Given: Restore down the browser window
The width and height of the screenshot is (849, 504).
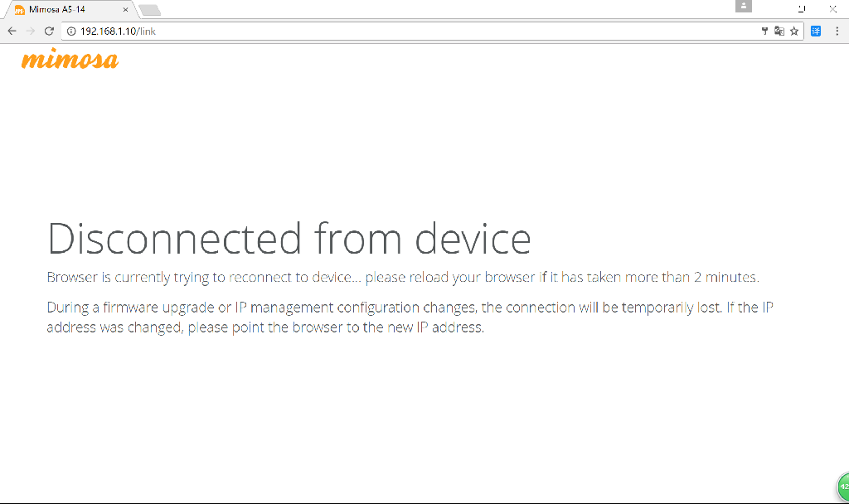Looking at the screenshot, I should [802, 8].
